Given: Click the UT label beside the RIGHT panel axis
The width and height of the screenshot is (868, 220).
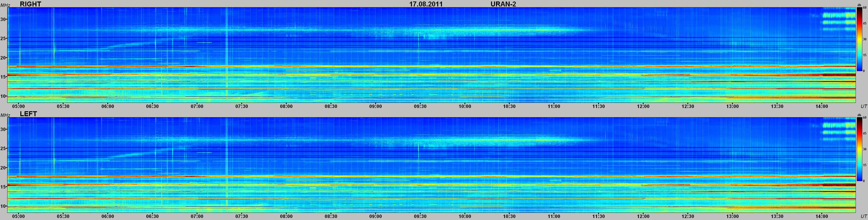Looking at the screenshot, I should point(864,106).
